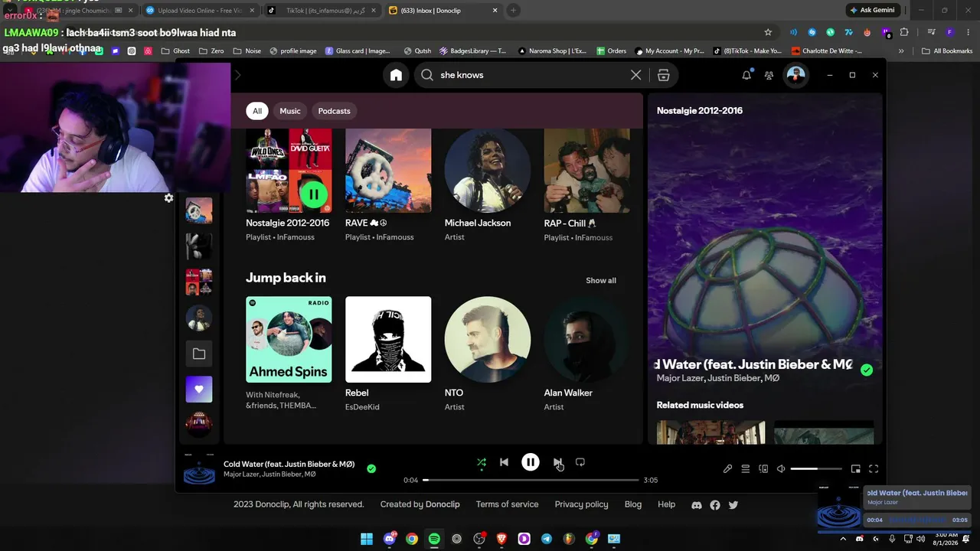Open NTO artist picture

click(x=488, y=339)
